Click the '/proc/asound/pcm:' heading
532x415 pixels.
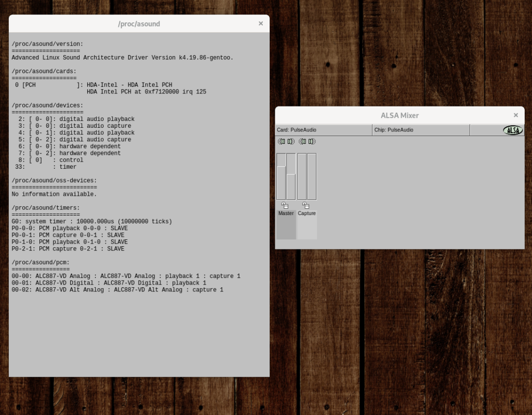click(41, 262)
